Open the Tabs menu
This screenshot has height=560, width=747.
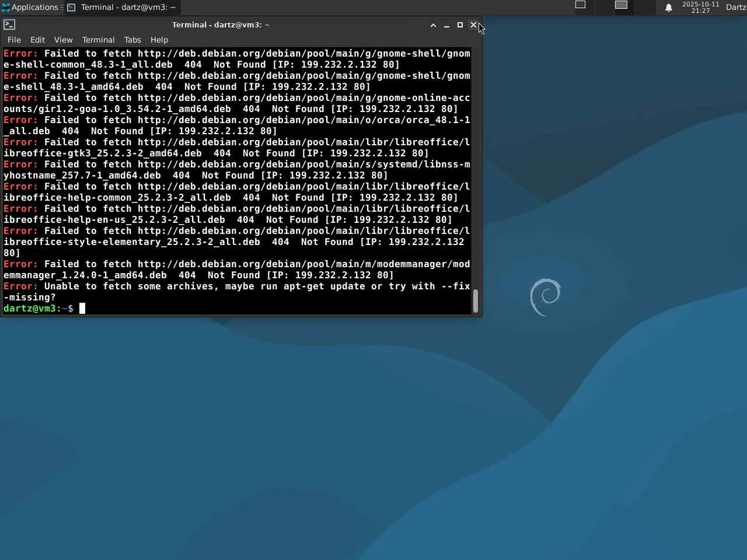click(x=132, y=40)
